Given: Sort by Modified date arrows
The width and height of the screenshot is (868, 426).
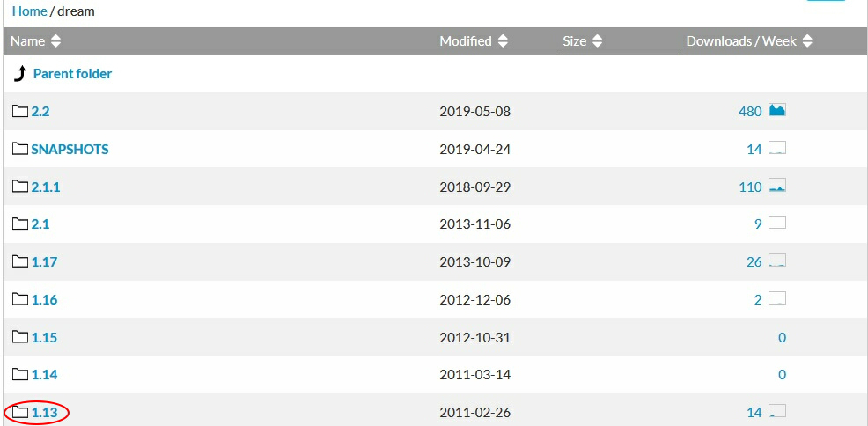Looking at the screenshot, I should pos(503,41).
